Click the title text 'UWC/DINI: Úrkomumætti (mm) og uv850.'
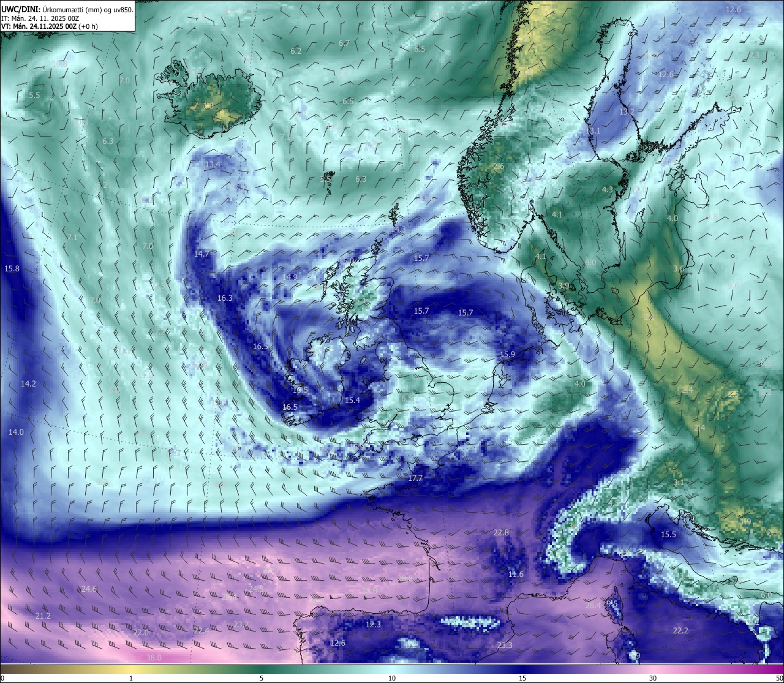The image size is (784, 683). click(x=67, y=10)
